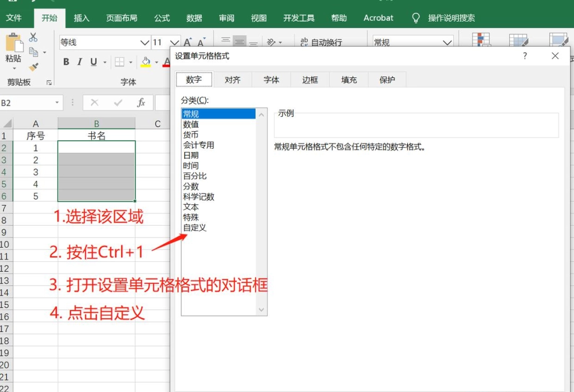
Task: Switch to the 公式 ribbon tab
Action: click(162, 18)
